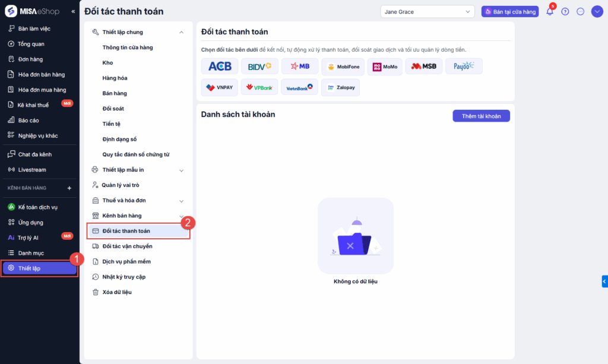Click the MISA eShop logo
This screenshot has height=364, width=608.
pyautogui.click(x=32, y=11)
